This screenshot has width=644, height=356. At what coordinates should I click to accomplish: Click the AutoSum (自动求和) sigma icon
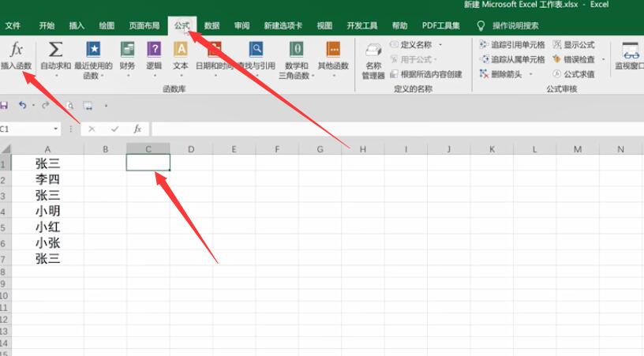[x=55, y=50]
